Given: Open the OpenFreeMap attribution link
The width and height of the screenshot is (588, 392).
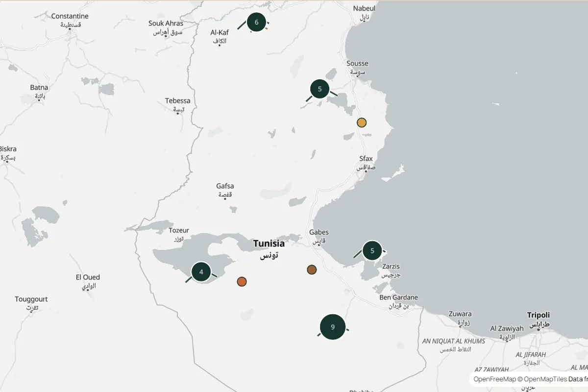Looking at the screenshot, I should click(495, 379).
